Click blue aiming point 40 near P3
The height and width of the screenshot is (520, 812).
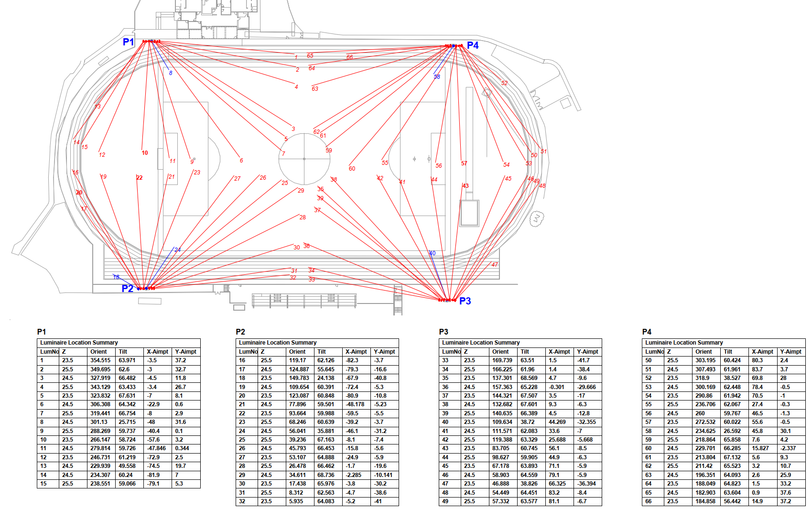(x=432, y=253)
